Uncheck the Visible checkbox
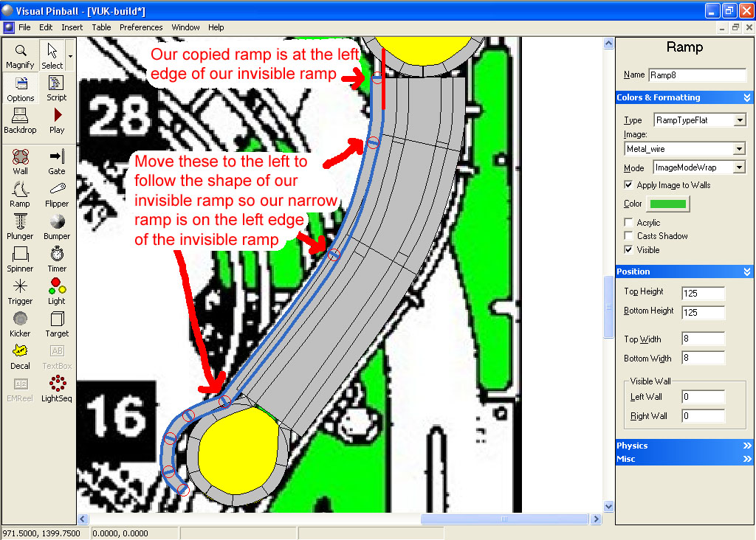The width and height of the screenshot is (756, 540). pos(629,250)
